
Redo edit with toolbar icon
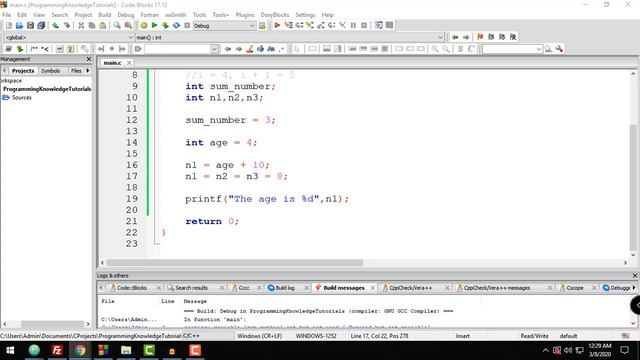[x=67, y=25]
